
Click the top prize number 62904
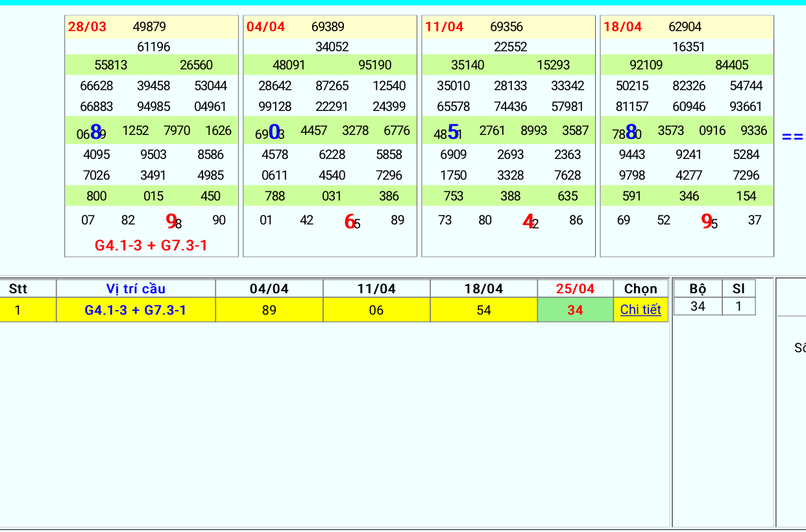pos(685,27)
